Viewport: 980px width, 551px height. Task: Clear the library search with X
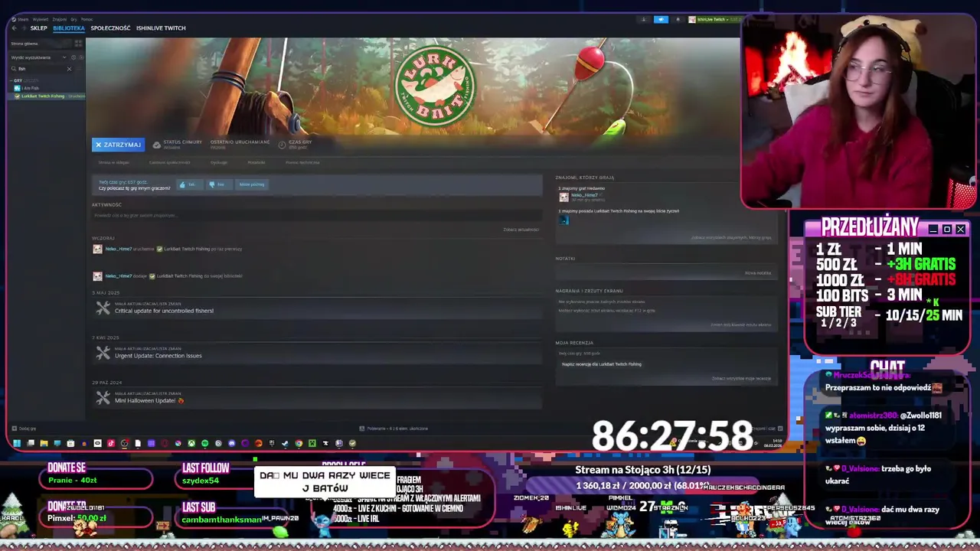[69, 69]
